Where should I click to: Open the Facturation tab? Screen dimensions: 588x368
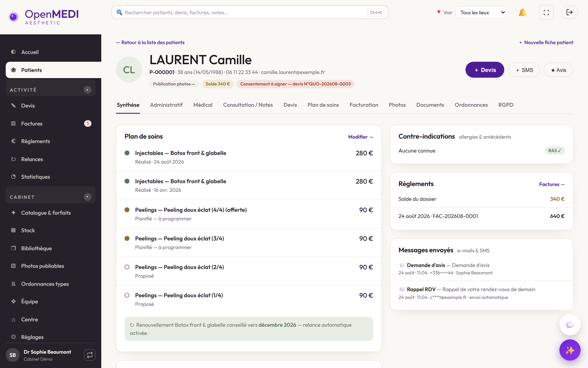[364, 105]
